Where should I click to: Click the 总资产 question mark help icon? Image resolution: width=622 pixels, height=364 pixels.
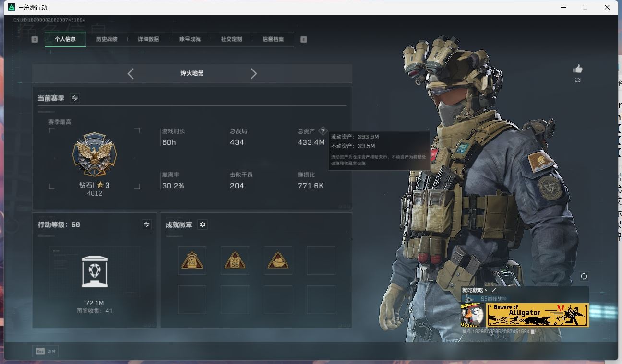pos(323,131)
